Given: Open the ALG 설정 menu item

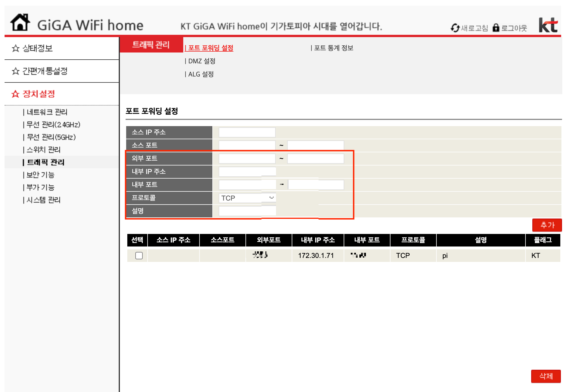Looking at the screenshot, I should click(201, 74).
